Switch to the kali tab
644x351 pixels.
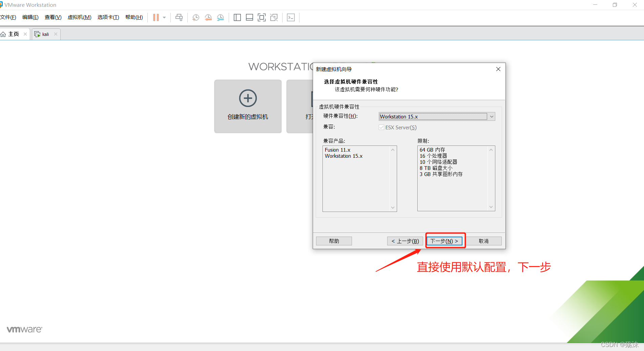(x=45, y=34)
